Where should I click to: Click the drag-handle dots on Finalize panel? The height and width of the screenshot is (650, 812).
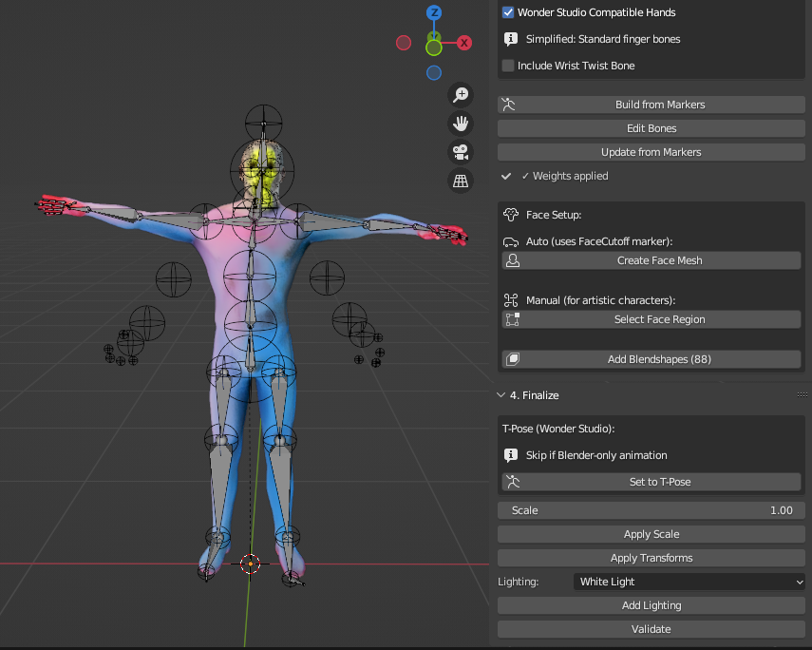click(802, 395)
